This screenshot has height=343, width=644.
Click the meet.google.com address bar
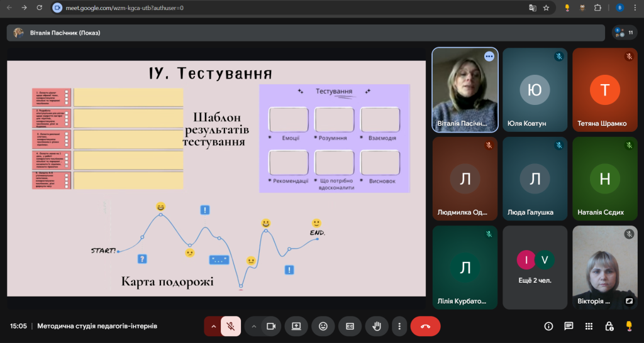coord(252,8)
